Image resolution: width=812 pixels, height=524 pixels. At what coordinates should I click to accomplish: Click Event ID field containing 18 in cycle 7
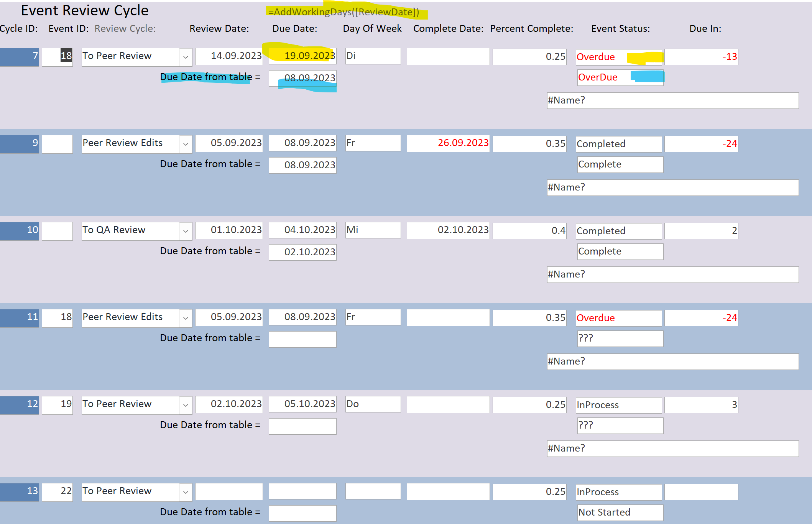pyautogui.click(x=57, y=57)
